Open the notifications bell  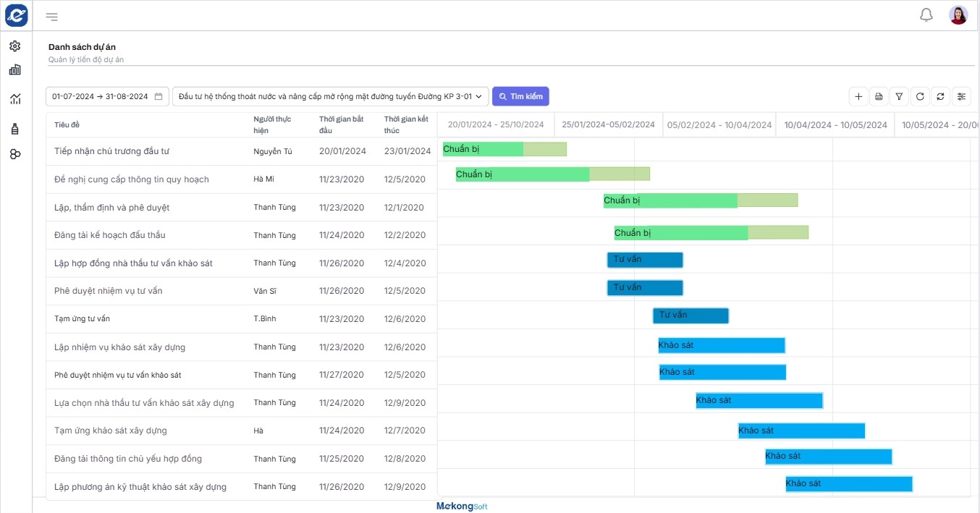pyautogui.click(x=926, y=15)
